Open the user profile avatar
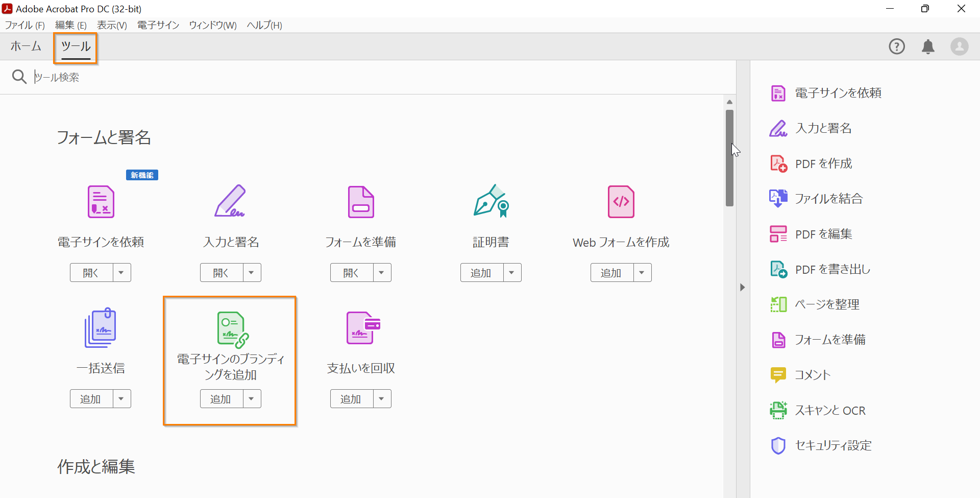Image resolution: width=980 pixels, height=498 pixels. tap(960, 46)
